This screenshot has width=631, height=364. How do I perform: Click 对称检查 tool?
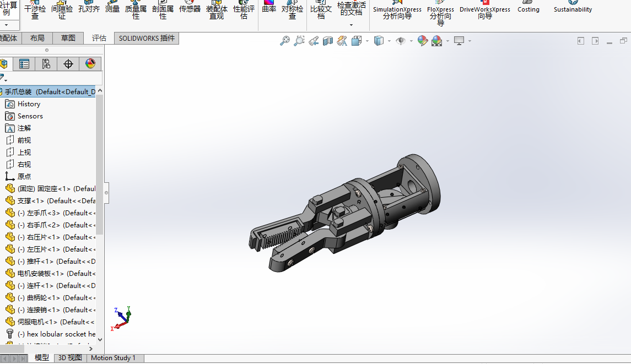coord(292,10)
